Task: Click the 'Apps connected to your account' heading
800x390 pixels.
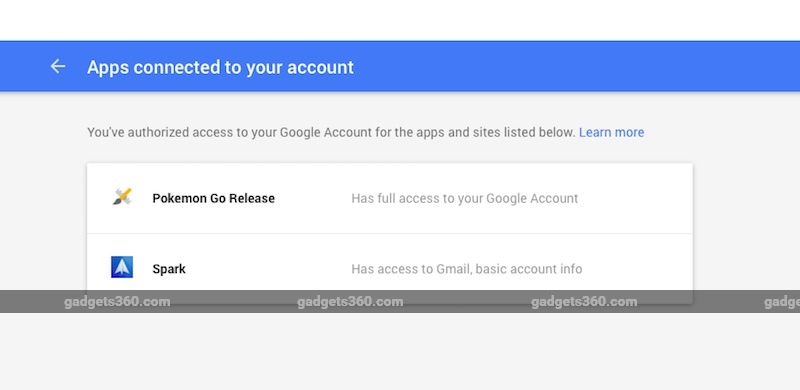Action: pos(220,67)
